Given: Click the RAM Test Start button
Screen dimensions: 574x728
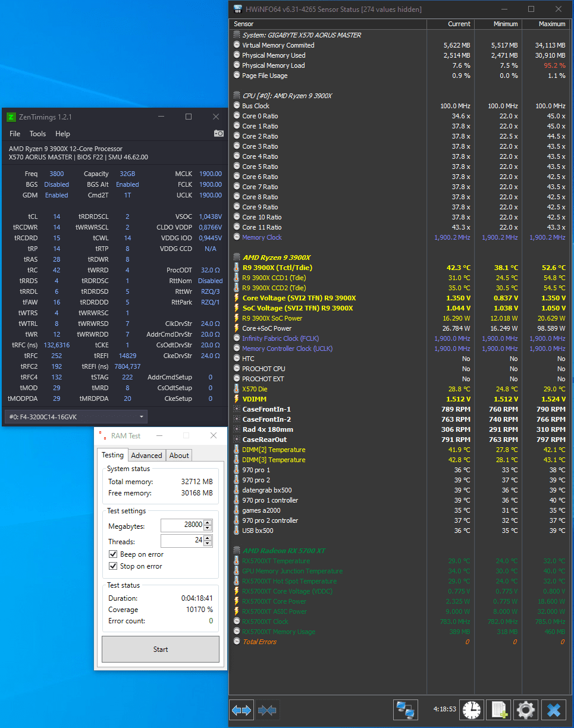Looking at the screenshot, I should 161,649.
